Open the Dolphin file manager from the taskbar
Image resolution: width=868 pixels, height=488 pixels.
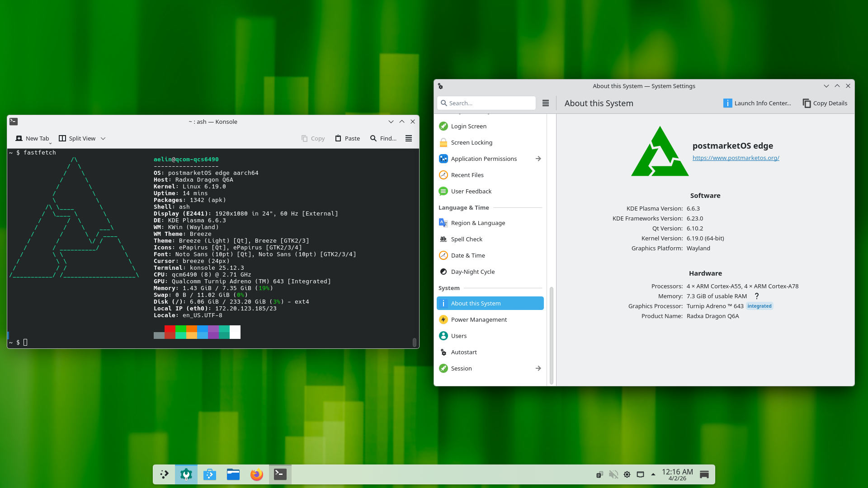[x=233, y=474]
